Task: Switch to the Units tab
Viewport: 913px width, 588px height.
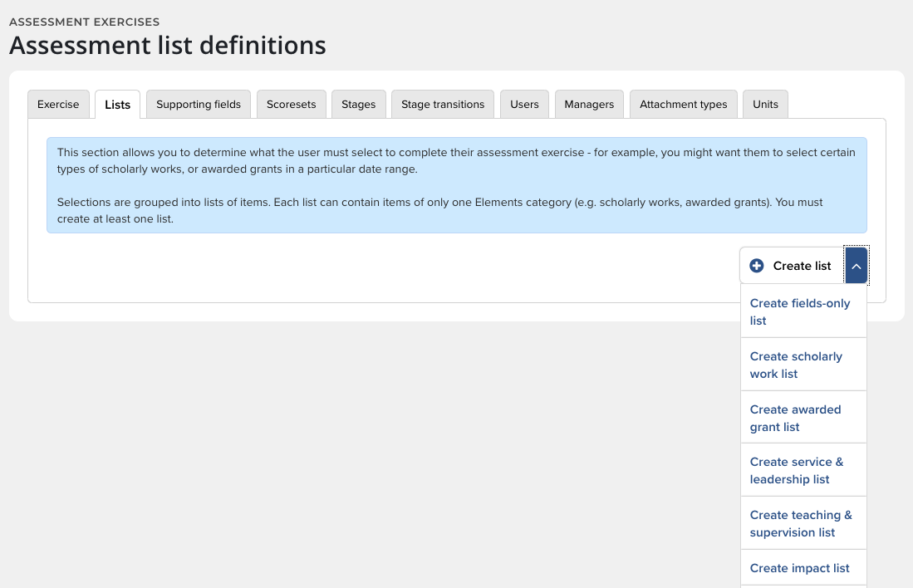Action: tap(765, 105)
